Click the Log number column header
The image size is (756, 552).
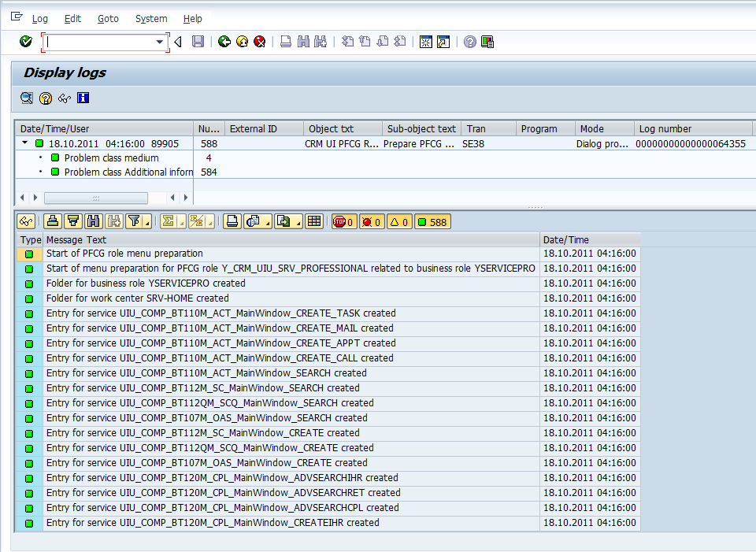(693, 128)
